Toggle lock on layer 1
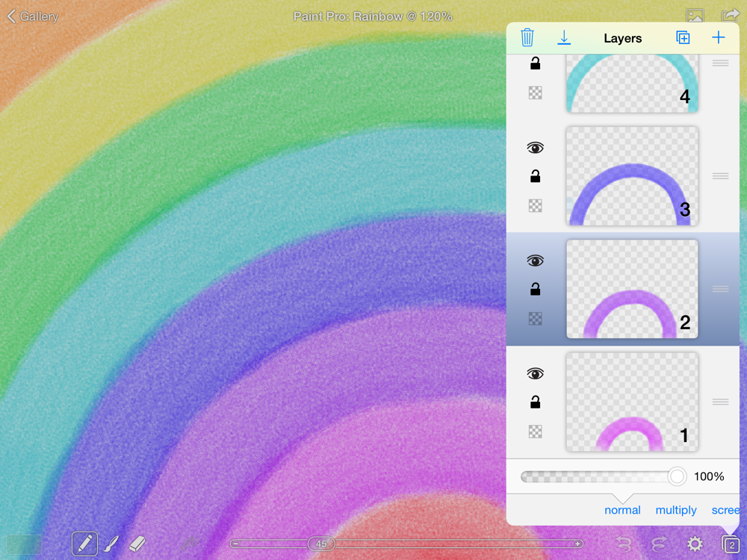The width and height of the screenshot is (747, 560). [535, 402]
